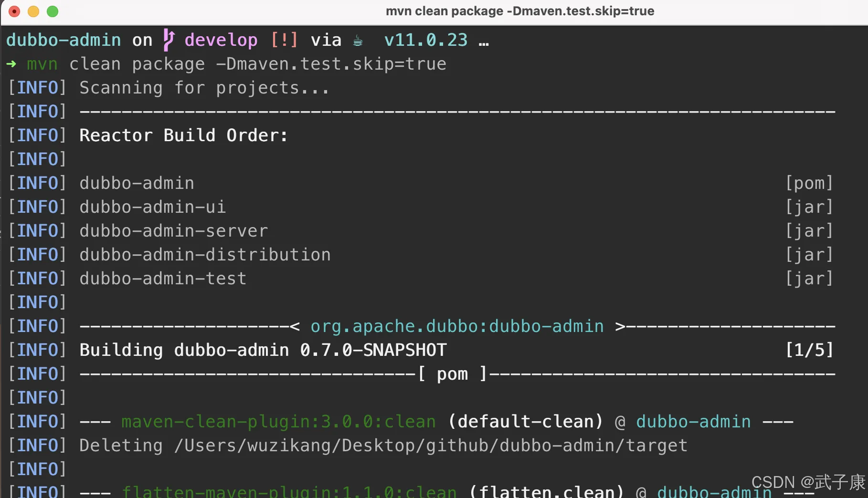
Task: Click the '-Dmaven.test.skip=true' argument
Action: tap(331, 64)
